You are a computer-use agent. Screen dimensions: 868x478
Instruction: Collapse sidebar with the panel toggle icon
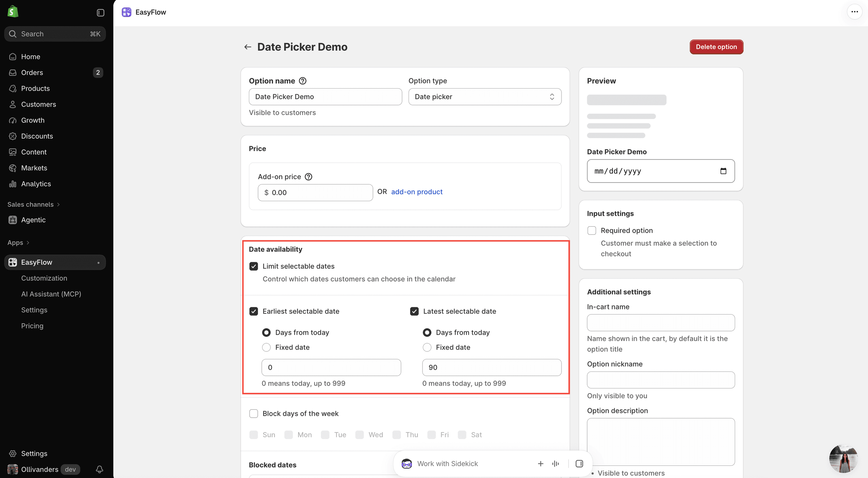(100, 13)
